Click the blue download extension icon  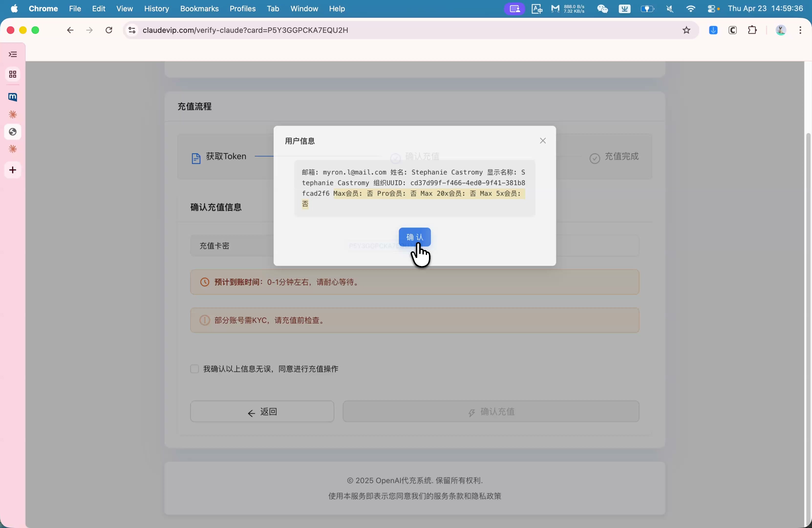(713, 30)
